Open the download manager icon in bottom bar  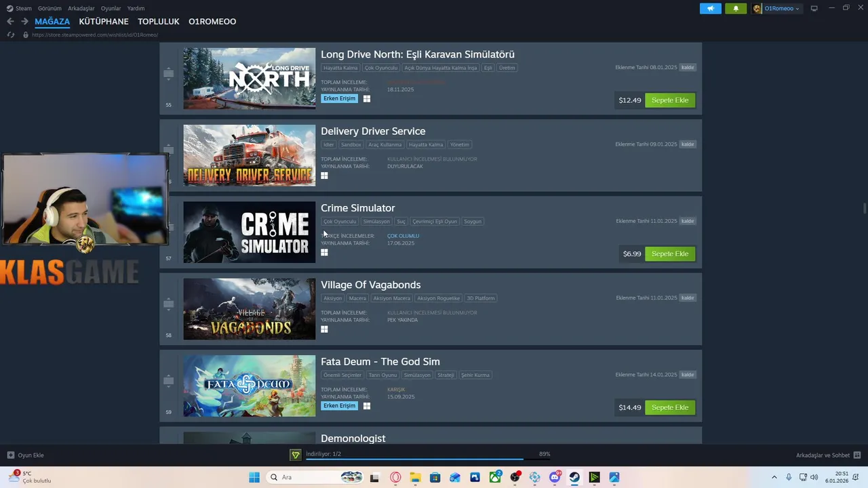tap(296, 455)
